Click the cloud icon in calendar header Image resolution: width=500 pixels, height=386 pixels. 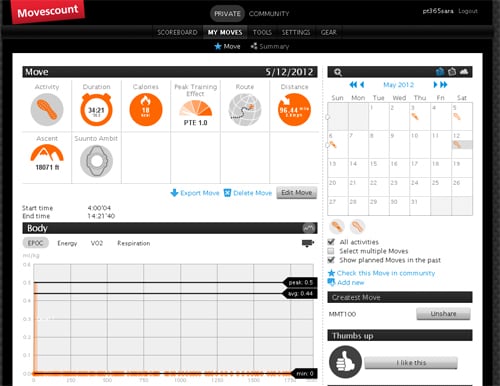464,71
